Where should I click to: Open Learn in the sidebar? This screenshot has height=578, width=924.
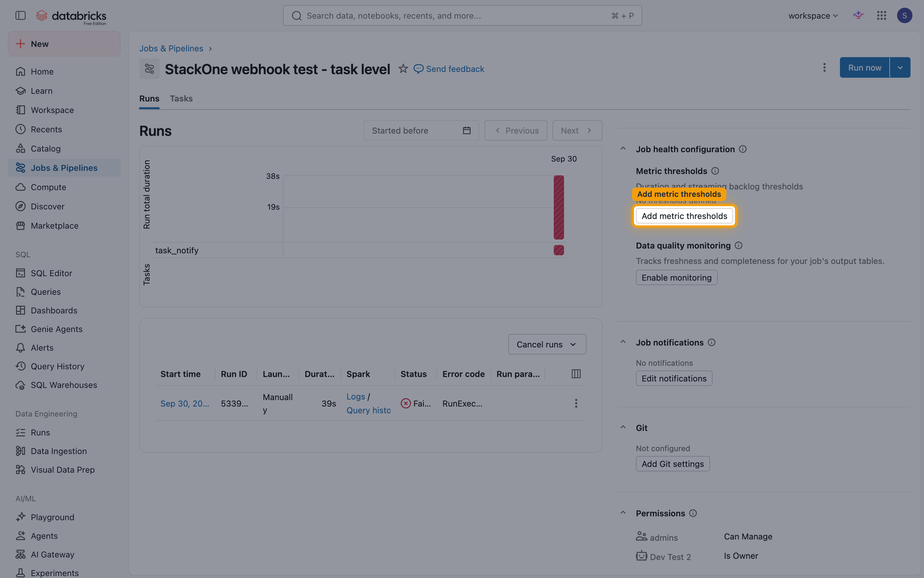[x=64, y=91]
